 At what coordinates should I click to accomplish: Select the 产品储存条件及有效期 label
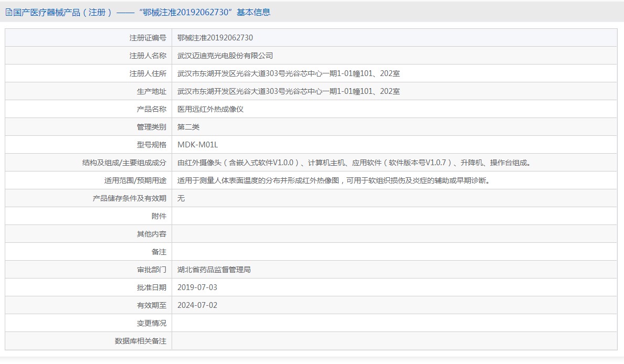tap(129, 198)
